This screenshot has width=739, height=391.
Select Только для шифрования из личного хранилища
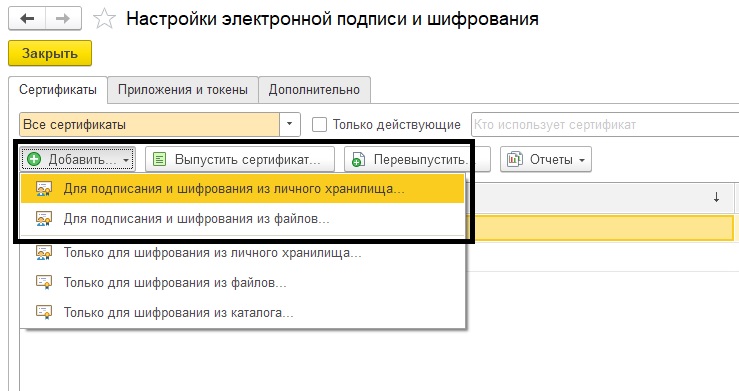click(x=243, y=253)
